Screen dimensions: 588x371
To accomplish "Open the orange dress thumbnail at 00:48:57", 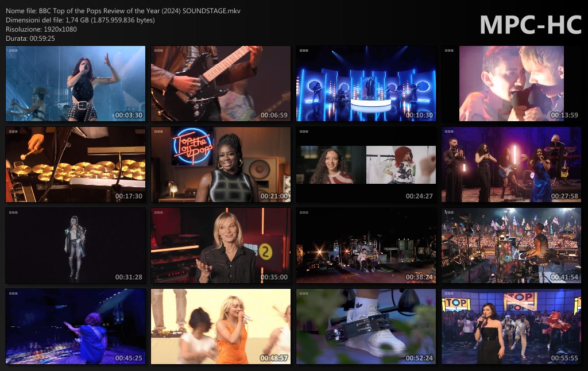I will tap(220, 327).
